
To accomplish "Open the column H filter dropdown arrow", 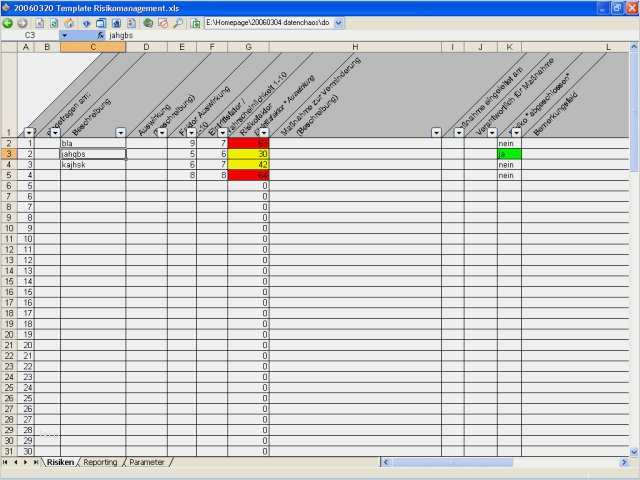I will pyautogui.click(x=436, y=132).
